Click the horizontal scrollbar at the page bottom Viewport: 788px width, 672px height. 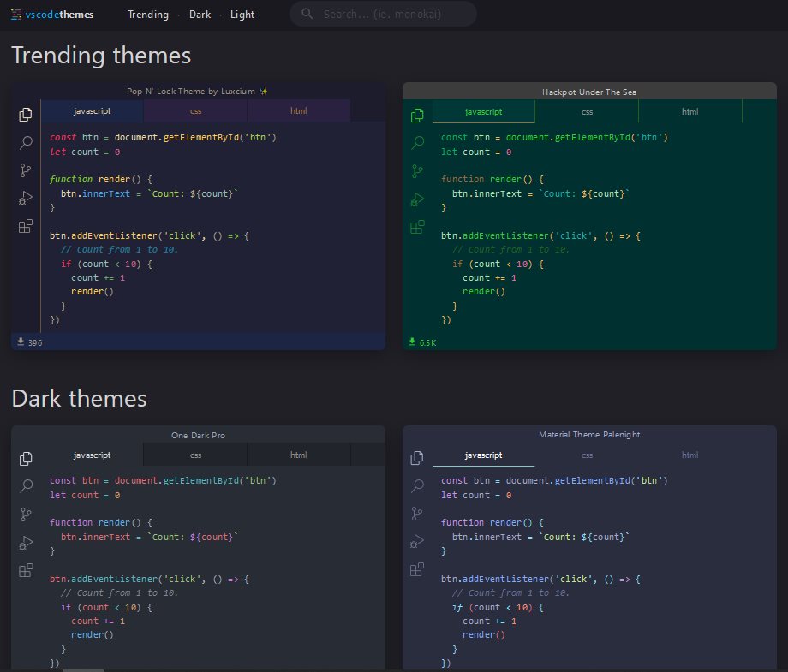(82, 669)
